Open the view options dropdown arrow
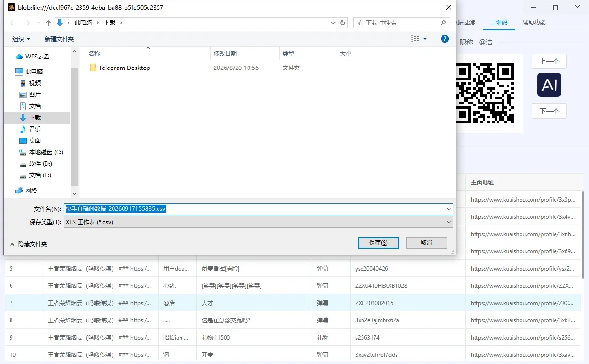 click(x=425, y=39)
